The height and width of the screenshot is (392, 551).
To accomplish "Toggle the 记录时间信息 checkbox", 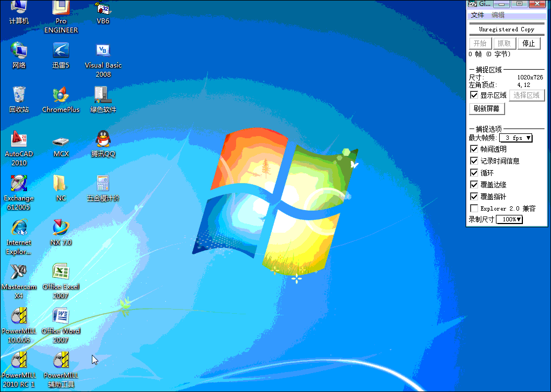I will click(474, 161).
